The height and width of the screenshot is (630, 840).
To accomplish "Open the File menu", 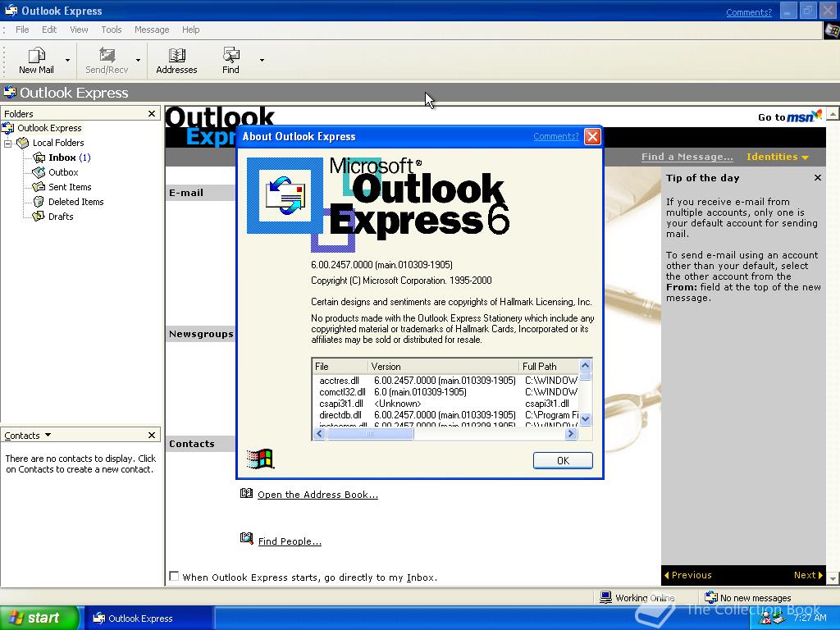I will coord(22,30).
